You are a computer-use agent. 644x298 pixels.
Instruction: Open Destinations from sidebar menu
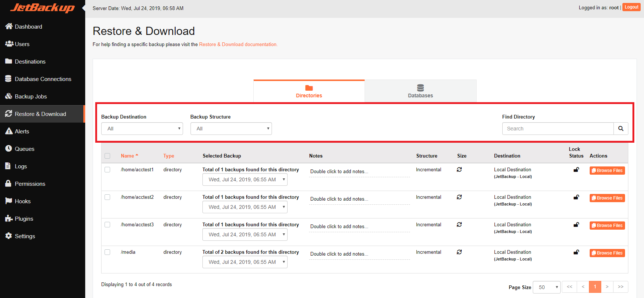[42, 61]
